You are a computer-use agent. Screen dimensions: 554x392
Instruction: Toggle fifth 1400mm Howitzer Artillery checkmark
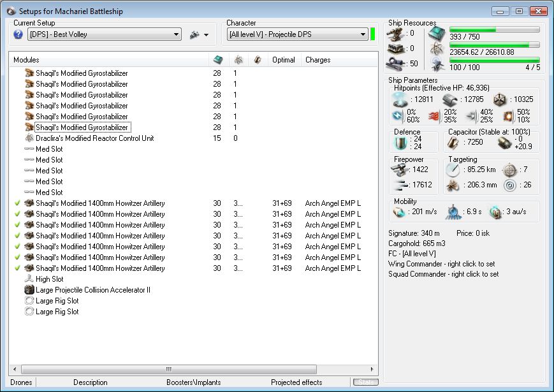17,247
